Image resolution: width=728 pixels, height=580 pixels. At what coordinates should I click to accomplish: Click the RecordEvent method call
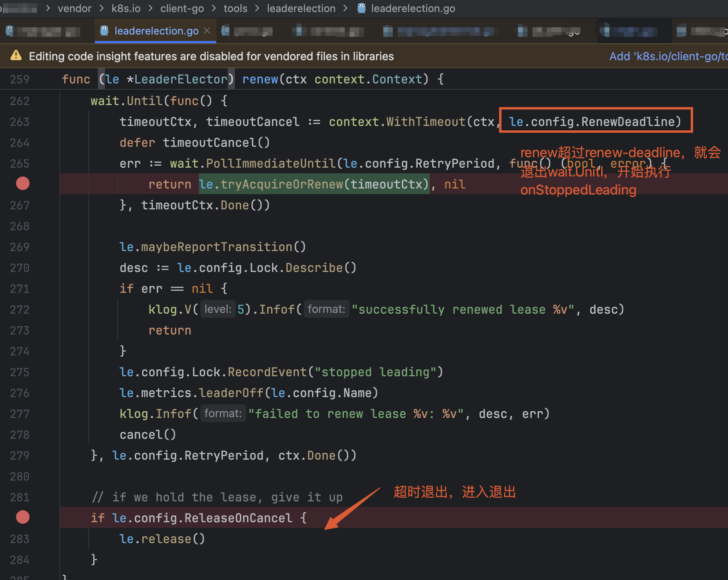click(267, 372)
